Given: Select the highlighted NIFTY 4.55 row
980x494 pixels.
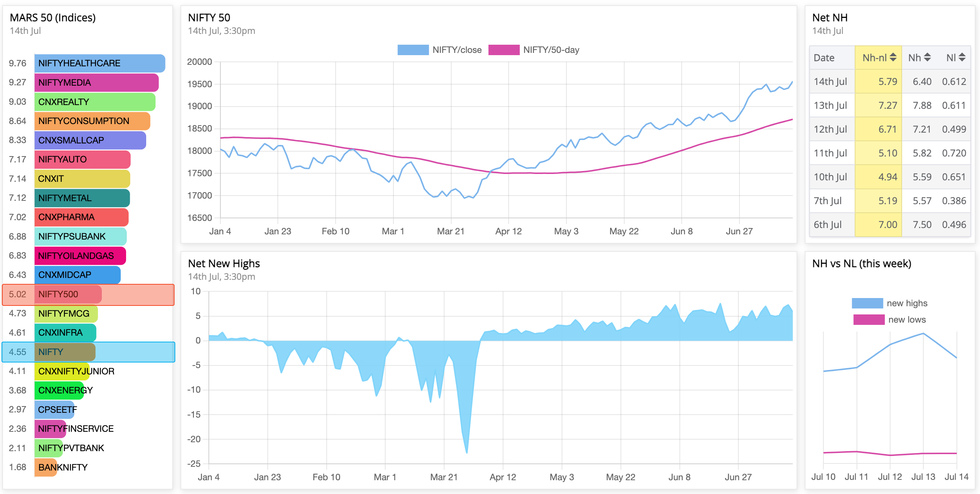Looking at the screenshot, I should (x=88, y=352).
